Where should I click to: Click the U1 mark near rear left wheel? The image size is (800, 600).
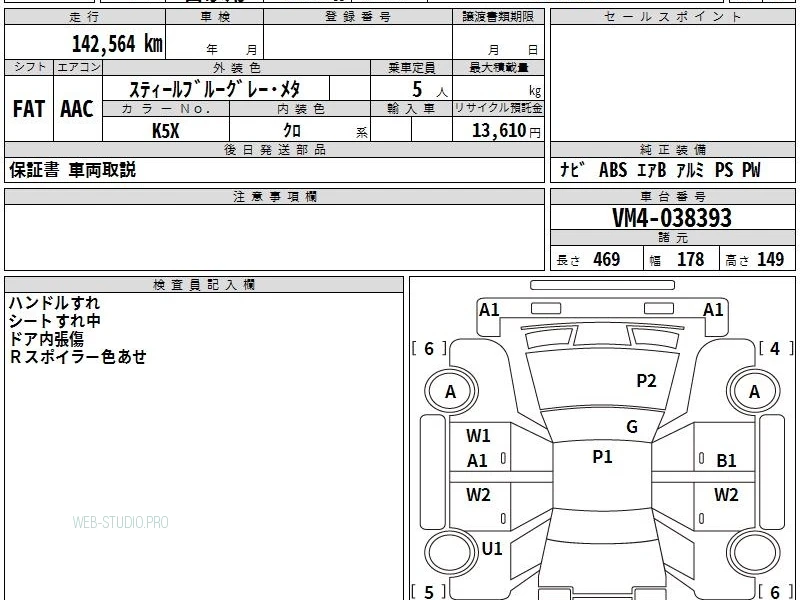click(x=492, y=548)
